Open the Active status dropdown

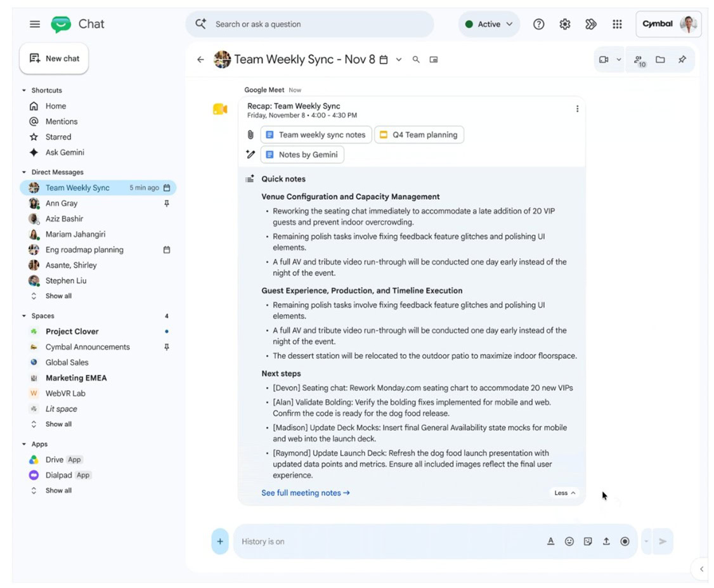tap(489, 24)
